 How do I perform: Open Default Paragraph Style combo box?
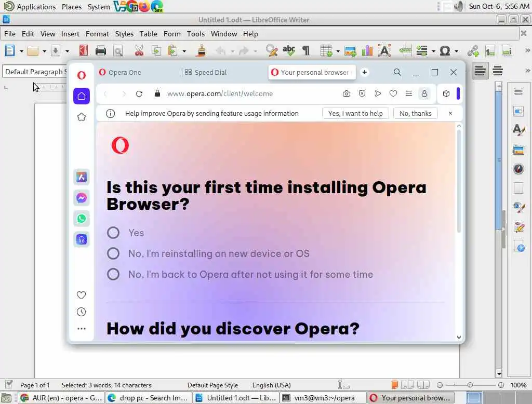point(35,72)
